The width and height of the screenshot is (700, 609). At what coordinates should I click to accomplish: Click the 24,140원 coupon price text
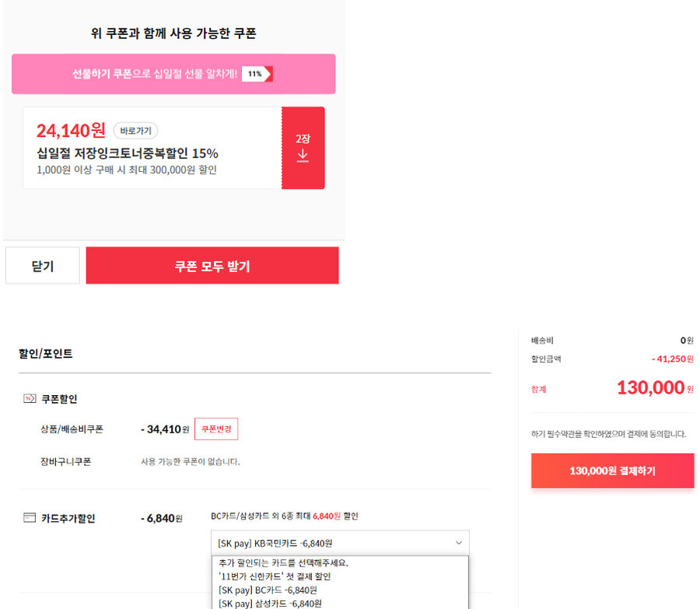tap(71, 131)
